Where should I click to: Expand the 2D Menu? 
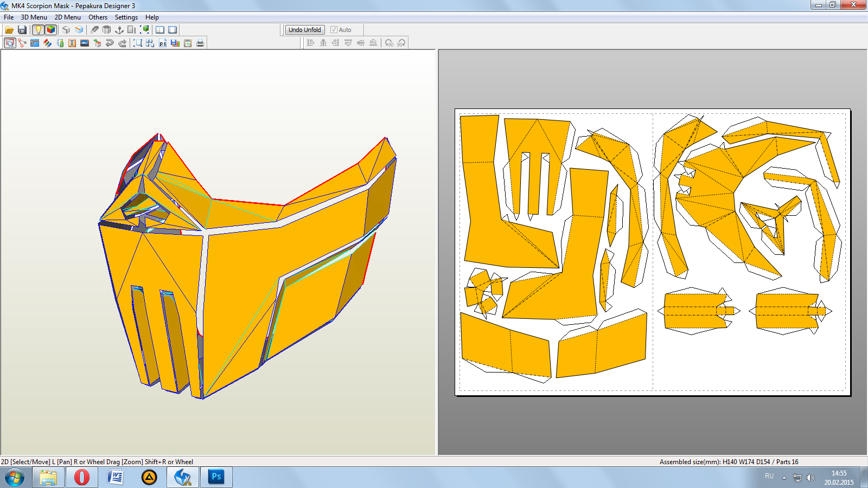click(67, 17)
